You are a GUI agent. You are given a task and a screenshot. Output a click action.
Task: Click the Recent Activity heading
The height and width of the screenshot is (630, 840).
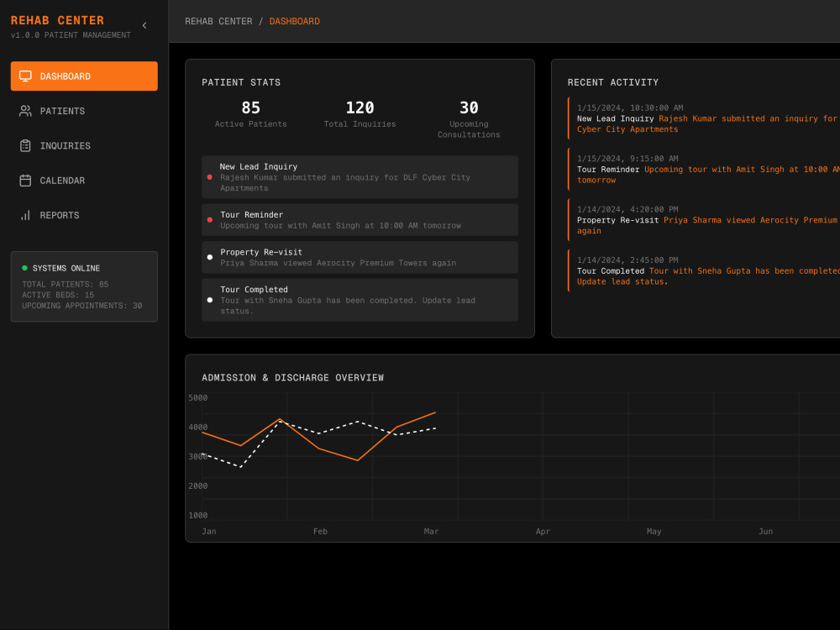coord(613,82)
